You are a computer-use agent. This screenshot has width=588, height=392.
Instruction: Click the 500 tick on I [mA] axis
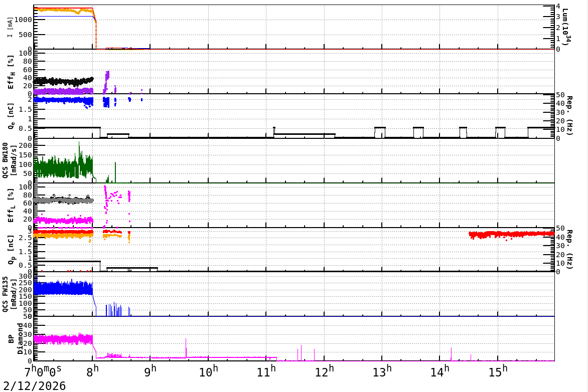(25, 35)
